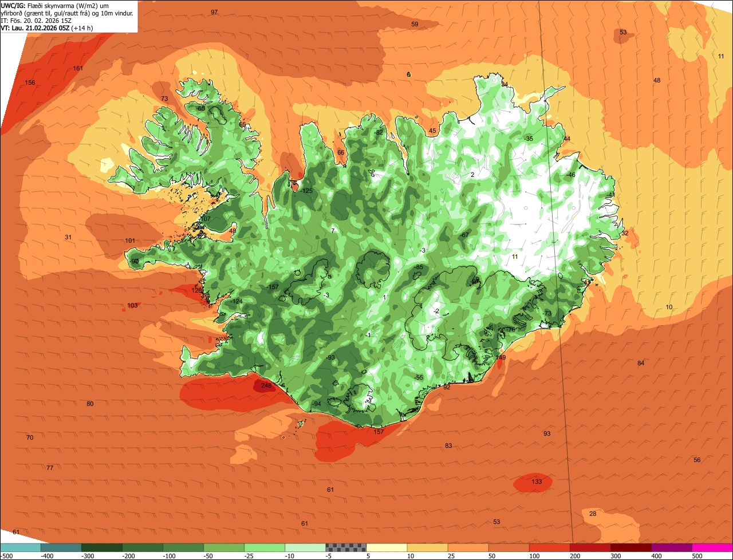The image size is (733, 560).
Task: Click the magenta swatch right of 500
Action: point(712,547)
